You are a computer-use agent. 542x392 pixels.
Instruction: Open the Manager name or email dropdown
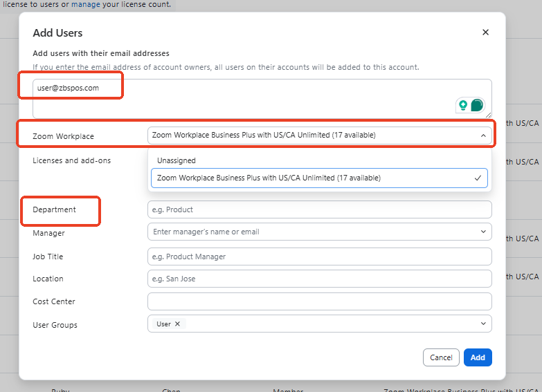(319, 232)
